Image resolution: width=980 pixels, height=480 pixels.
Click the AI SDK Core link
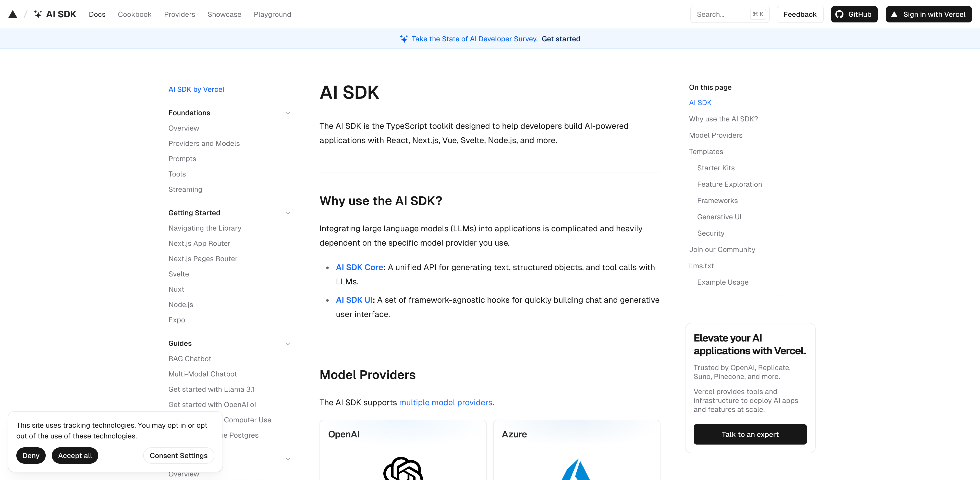click(359, 267)
